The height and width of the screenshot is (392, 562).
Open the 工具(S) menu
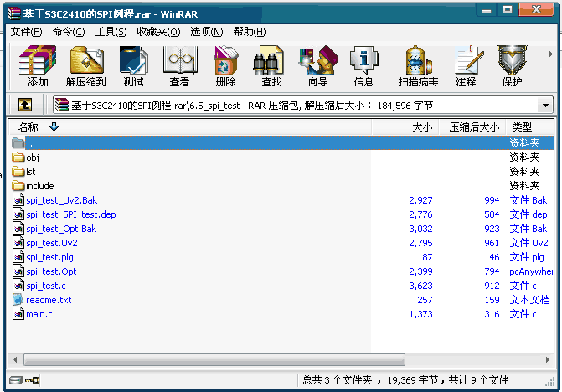[x=111, y=32]
